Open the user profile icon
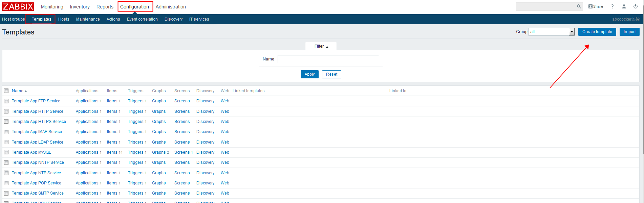This screenshot has height=203, width=644. click(x=624, y=6)
